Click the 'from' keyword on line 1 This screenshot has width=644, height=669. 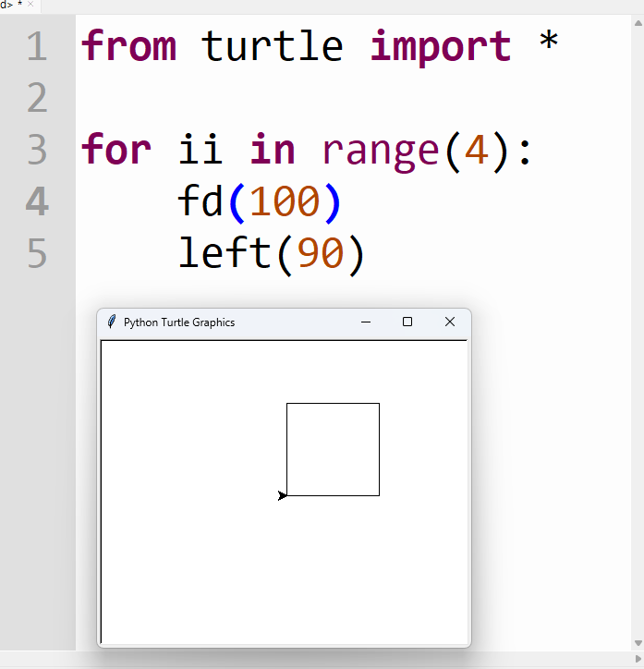[x=128, y=45]
